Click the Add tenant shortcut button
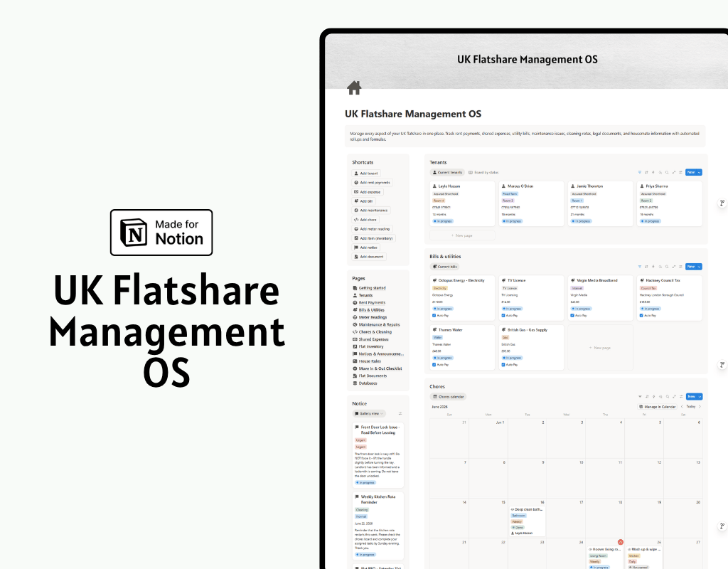The height and width of the screenshot is (569, 728). pos(366,174)
